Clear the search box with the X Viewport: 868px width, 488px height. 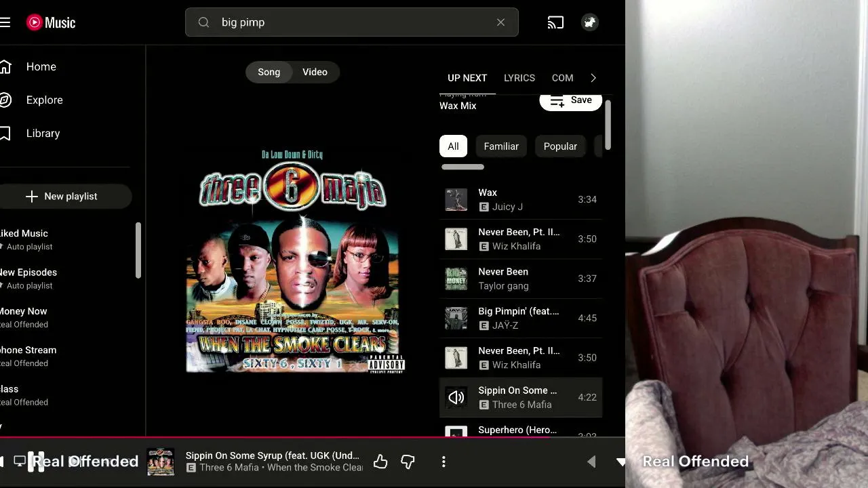[x=500, y=22]
